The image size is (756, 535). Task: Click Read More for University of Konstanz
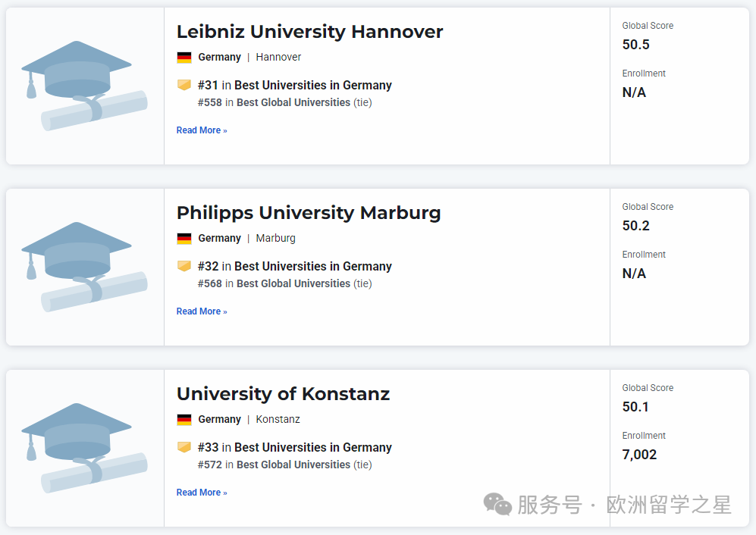click(x=202, y=493)
